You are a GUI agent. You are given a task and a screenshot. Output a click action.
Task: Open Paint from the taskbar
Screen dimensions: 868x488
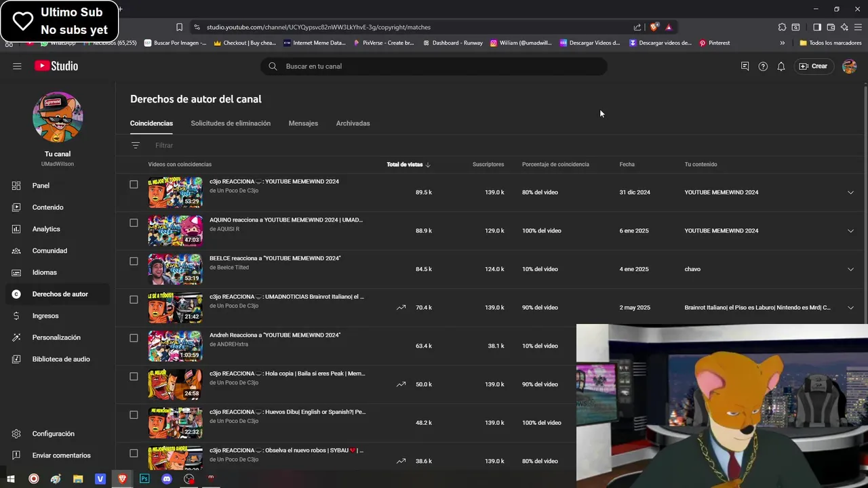56,479
